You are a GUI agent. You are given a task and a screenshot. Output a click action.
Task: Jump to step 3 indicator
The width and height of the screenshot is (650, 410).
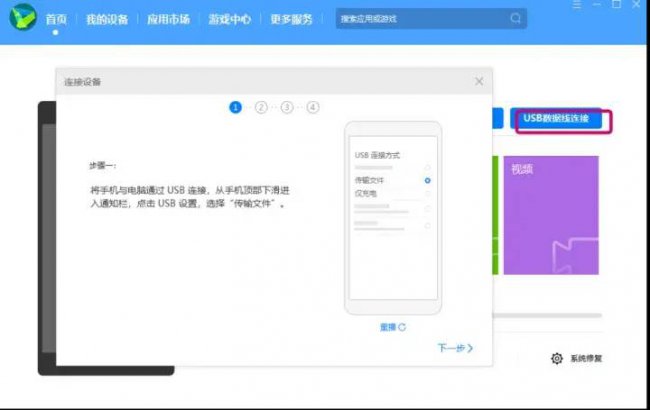coord(287,107)
